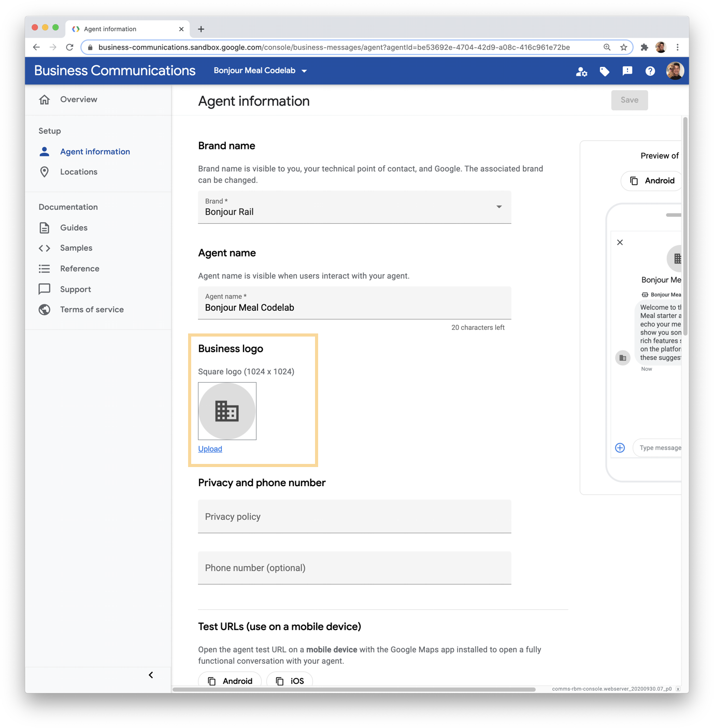
Task: Click the partner account settings icon
Action: pyautogui.click(x=581, y=71)
